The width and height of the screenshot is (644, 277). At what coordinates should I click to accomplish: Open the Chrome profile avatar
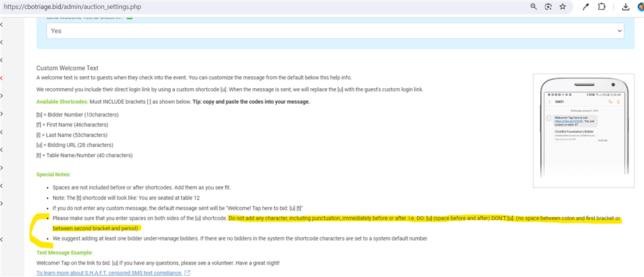click(641, 6)
